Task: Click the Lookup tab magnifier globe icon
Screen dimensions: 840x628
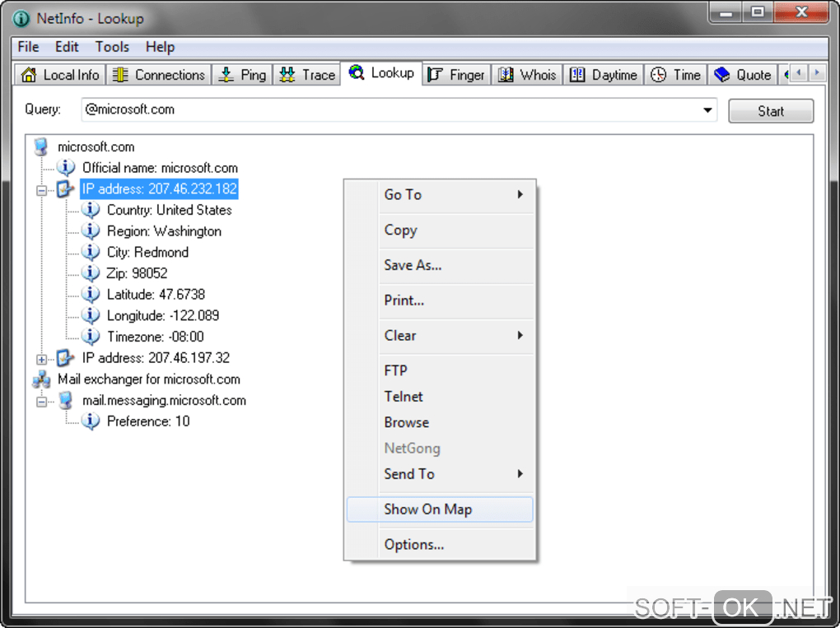Action: (357, 72)
